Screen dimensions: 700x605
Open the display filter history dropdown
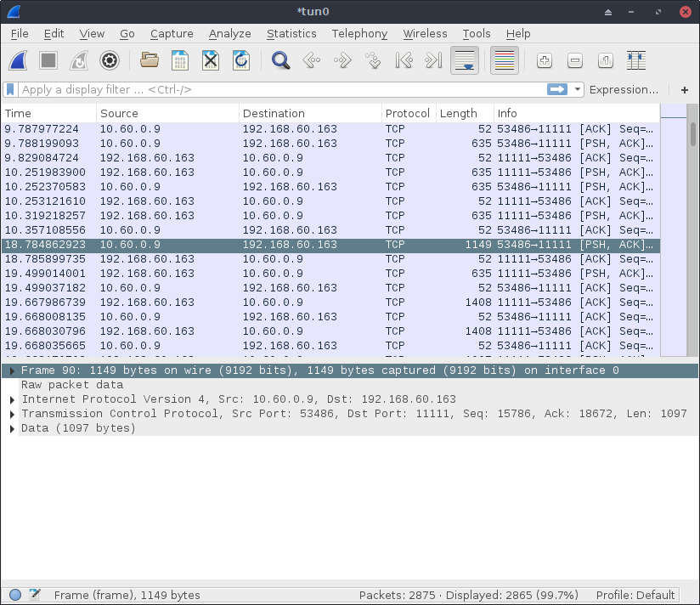578,89
